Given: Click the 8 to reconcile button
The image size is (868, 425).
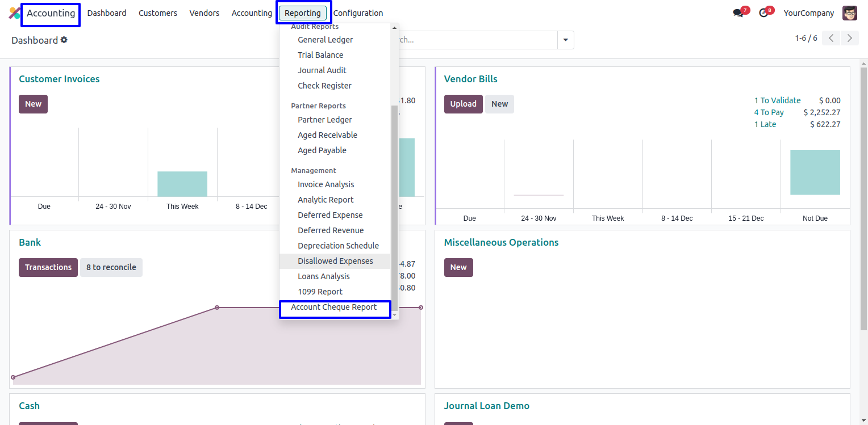Looking at the screenshot, I should click(111, 267).
